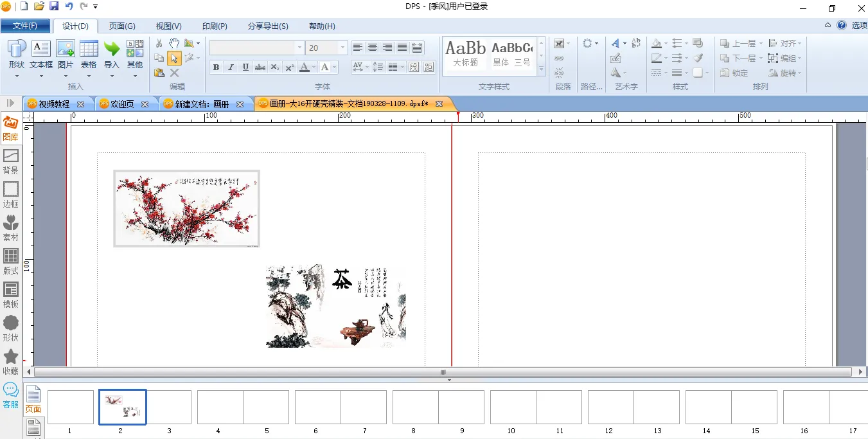Viewport: 868px width, 439px height.
Task: Select page 4 thumbnail in page strip
Action: click(220, 408)
